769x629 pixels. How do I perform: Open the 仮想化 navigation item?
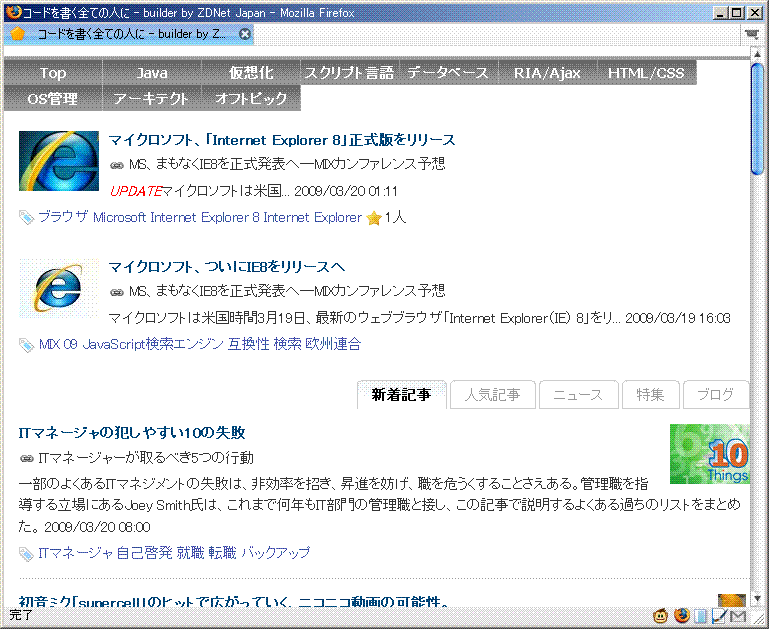click(x=251, y=73)
